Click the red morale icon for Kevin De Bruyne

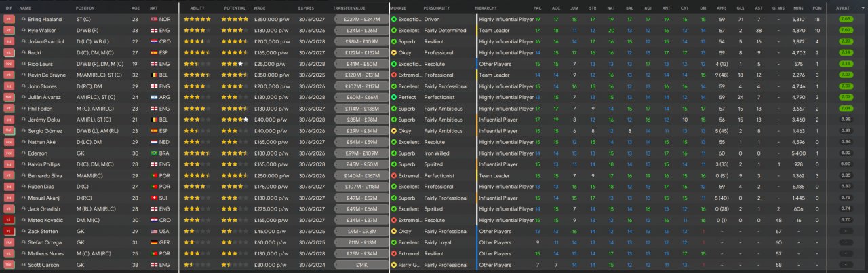pyautogui.click(x=395, y=75)
